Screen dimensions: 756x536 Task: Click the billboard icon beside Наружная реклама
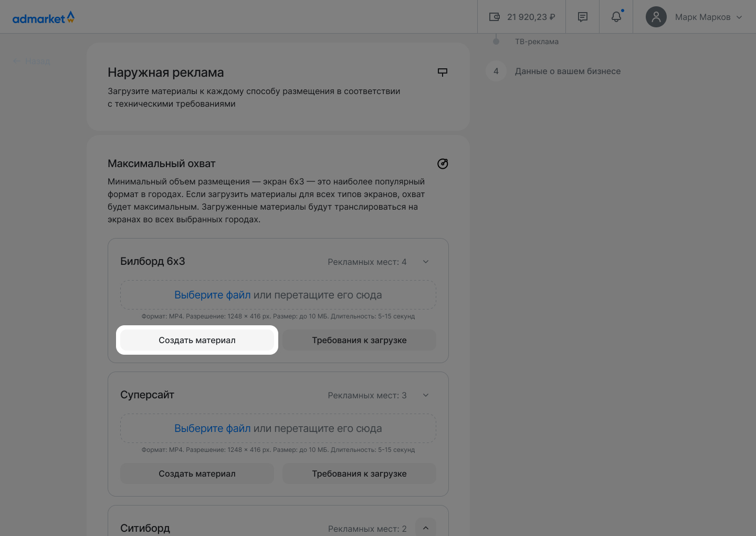pos(443,72)
